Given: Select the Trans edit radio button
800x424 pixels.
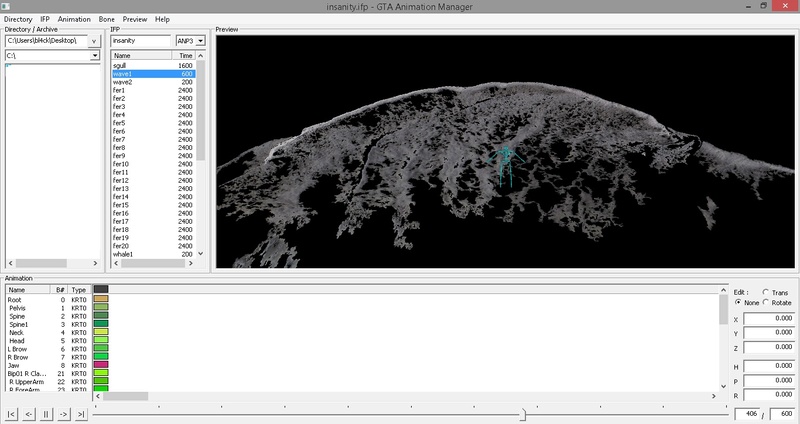Looking at the screenshot, I should 766,292.
